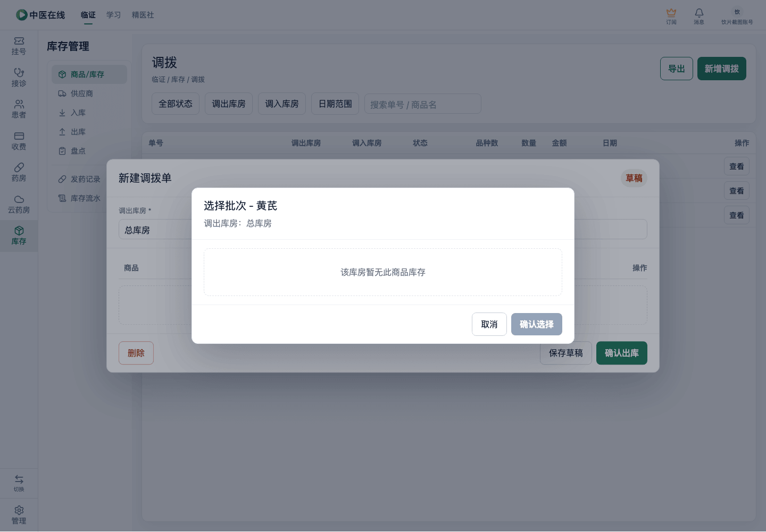Open the 接诊 stethoscope icon
The height and width of the screenshot is (532, 766).
19,72
